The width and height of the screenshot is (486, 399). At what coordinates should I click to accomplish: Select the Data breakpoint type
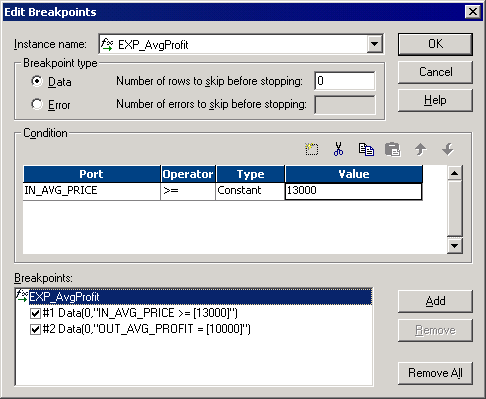[37, 81]
